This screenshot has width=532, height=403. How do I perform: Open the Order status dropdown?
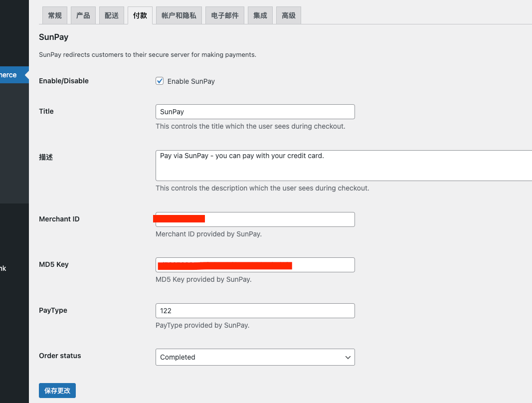(255, 357)
